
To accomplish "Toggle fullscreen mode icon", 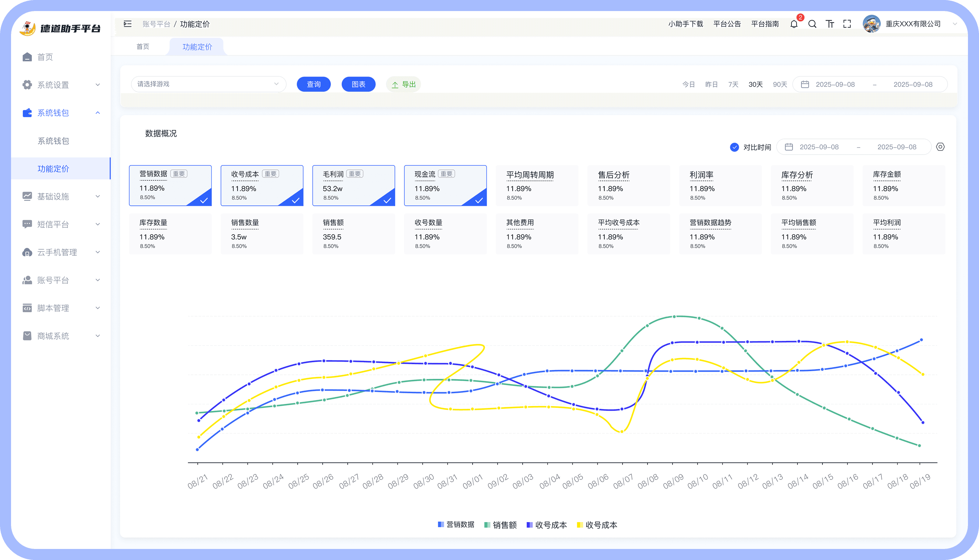I will point(847,24).
